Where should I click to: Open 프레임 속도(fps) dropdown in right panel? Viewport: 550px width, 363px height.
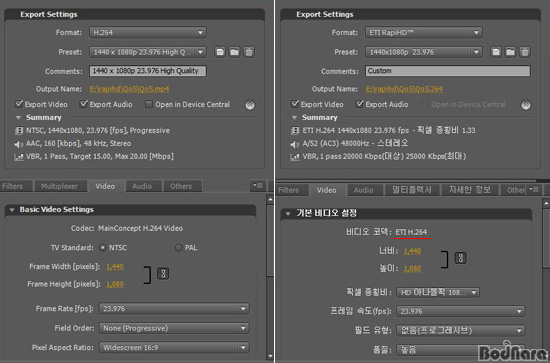[461, 311]
